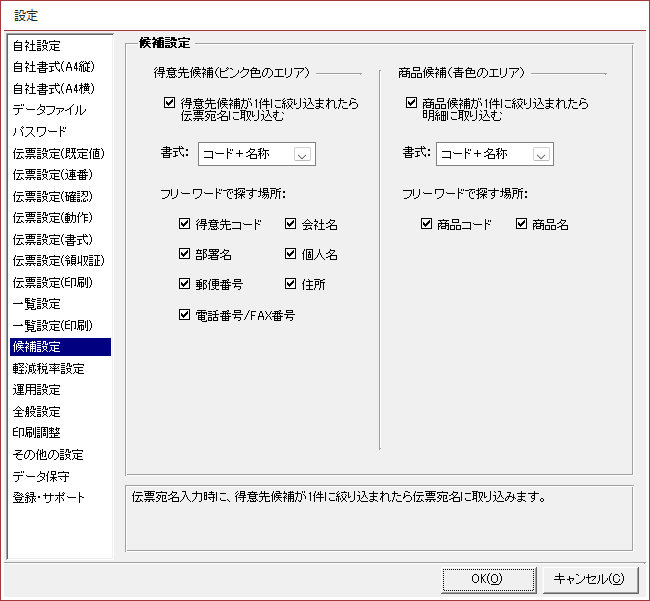650x601 pixels.
Task: Uncheck the 商品コード checkbox
Action: [428, 224]
